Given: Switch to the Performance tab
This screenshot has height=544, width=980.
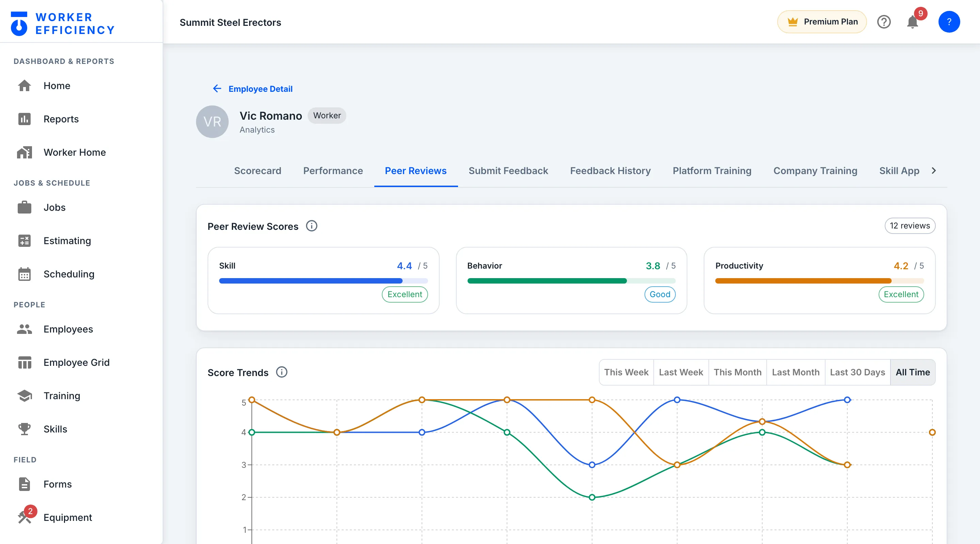Looking at the screenshot, I should click(333, 171).
